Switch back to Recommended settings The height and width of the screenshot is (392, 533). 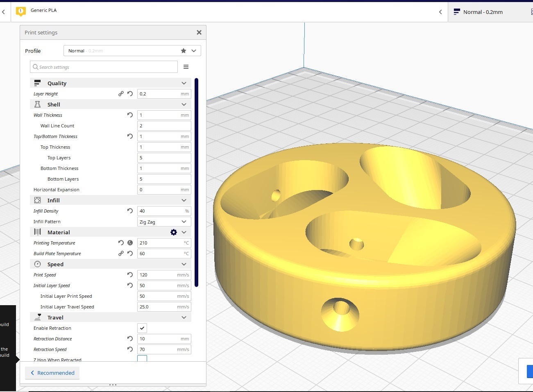pos(52,373)
